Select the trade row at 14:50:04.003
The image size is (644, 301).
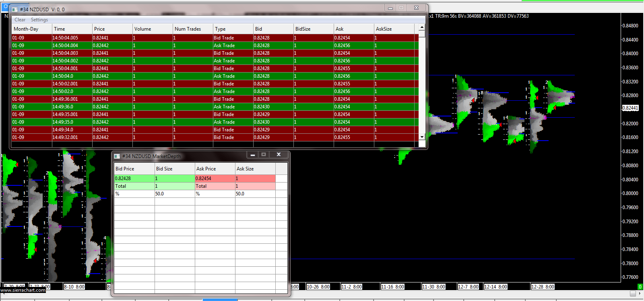[x=215, y=53]
